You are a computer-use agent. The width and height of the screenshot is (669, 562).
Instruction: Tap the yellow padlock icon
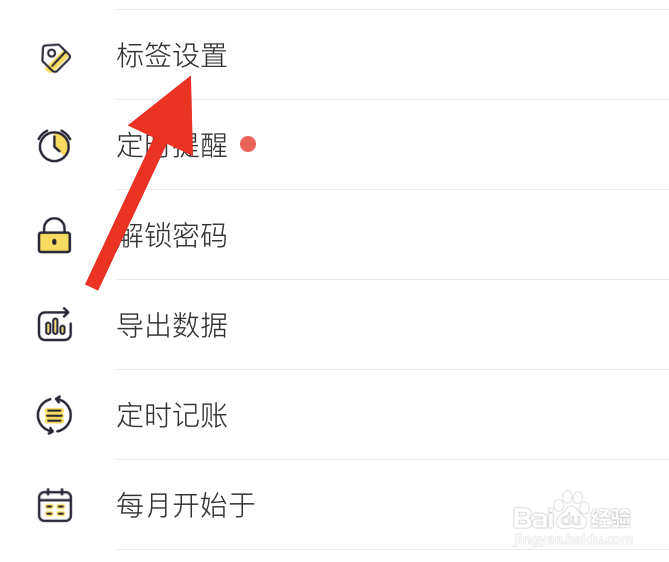pos(54,236)
